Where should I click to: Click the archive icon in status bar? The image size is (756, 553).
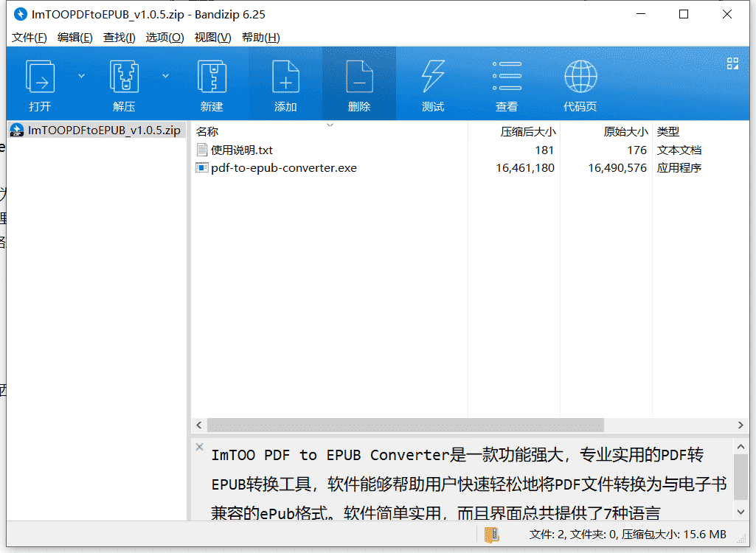[492, 534]
